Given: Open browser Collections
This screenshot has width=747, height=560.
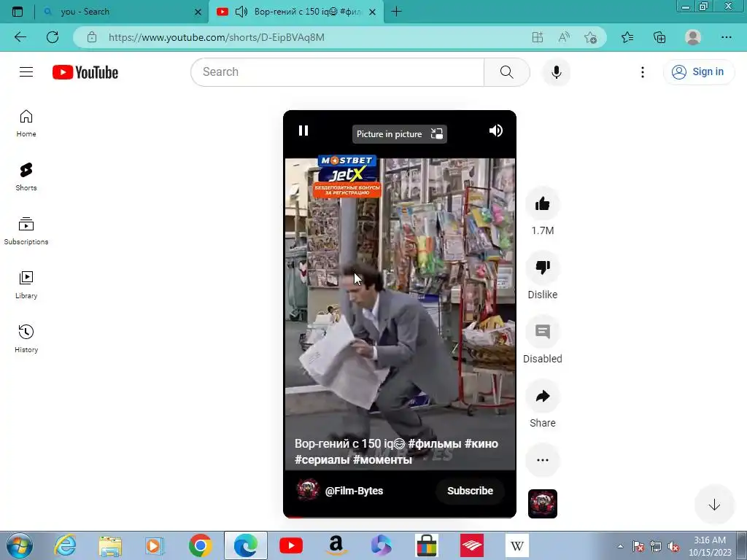Looking at the screenshot, I should [x=659, y=37].
